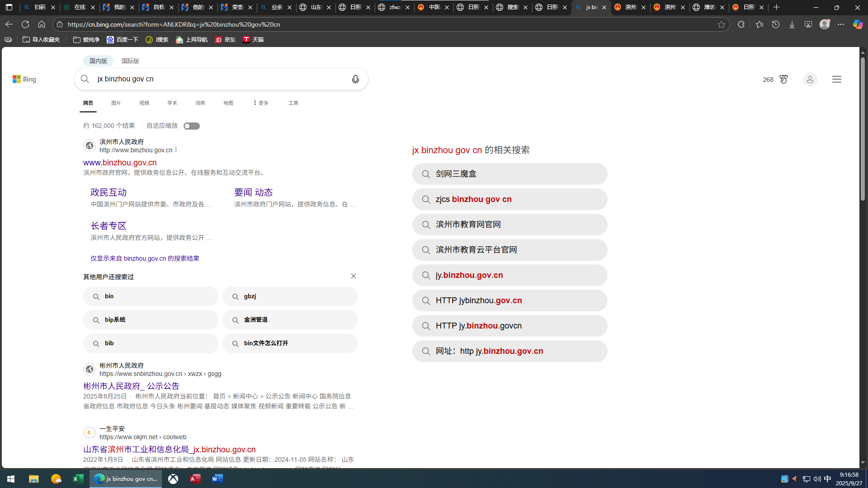Viewport: 868px width, 488px height.
Task: Search related 滨州市教育网官网
Action: tap(510, 225)
